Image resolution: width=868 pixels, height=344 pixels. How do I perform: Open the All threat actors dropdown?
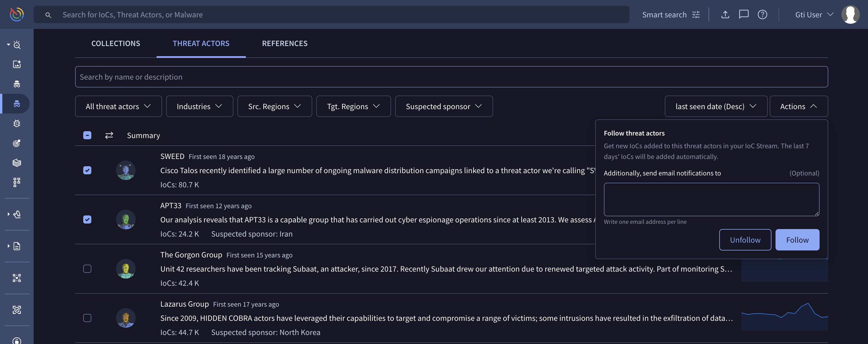click(x=118, y=106)
